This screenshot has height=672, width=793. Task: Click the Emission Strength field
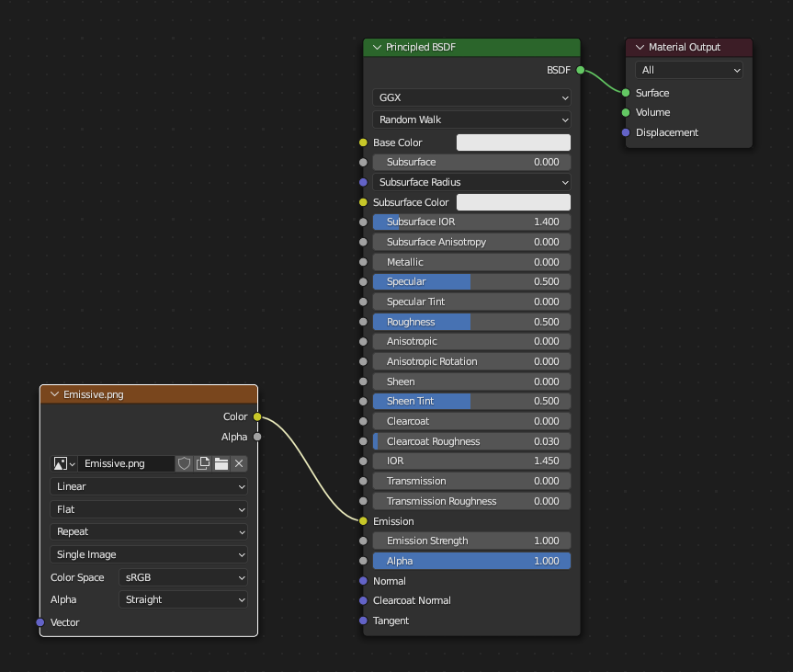[471, 541]
